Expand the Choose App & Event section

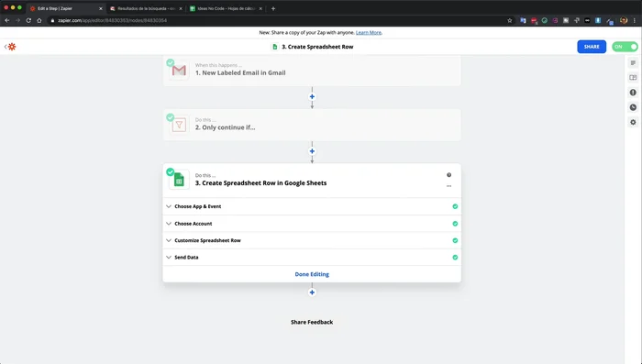312,206
